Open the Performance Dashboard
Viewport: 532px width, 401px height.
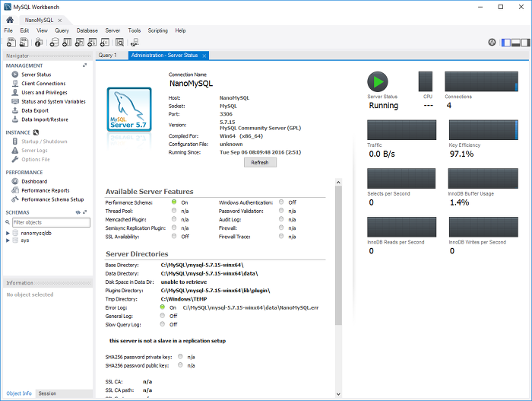[34, 181]
